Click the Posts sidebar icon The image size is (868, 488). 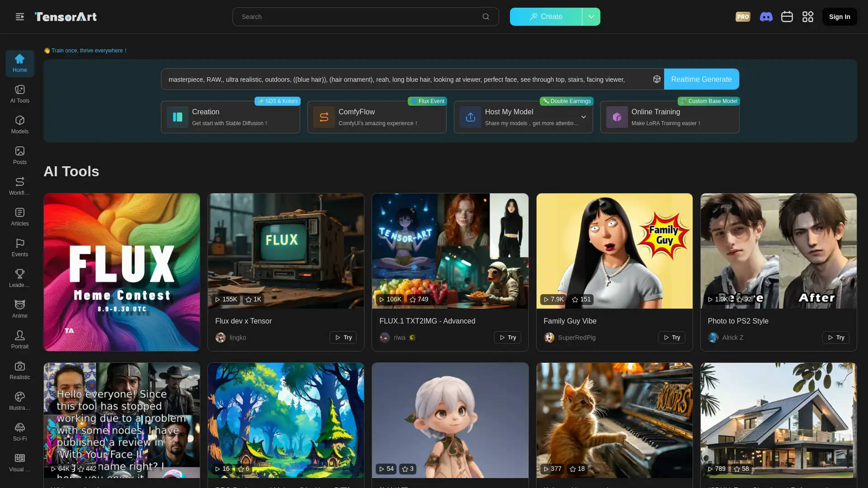pyautogui.click(x=20, y=155)
